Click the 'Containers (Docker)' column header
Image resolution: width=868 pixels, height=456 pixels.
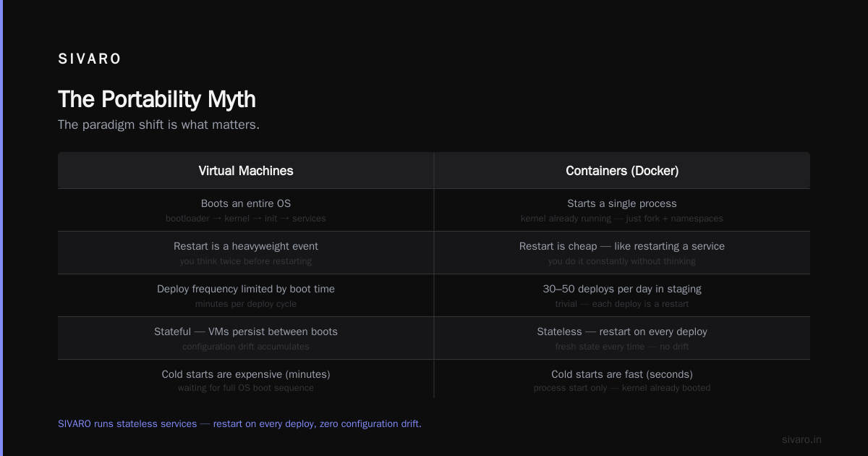tap(622, 171)
